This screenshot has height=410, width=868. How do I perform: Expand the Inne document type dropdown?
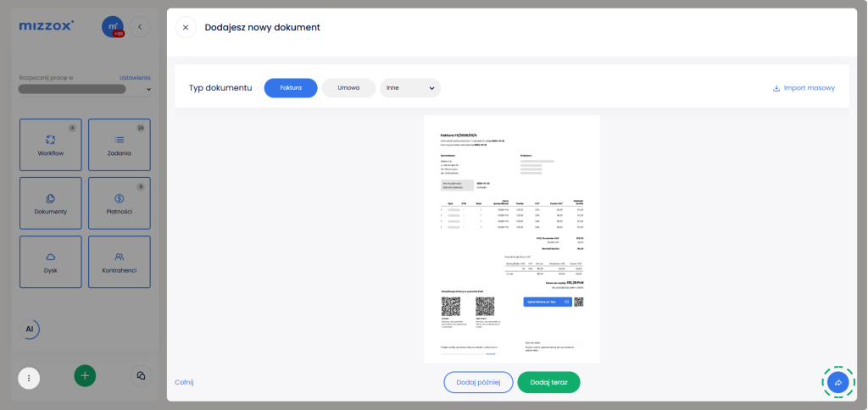click(x=410, y=88)
